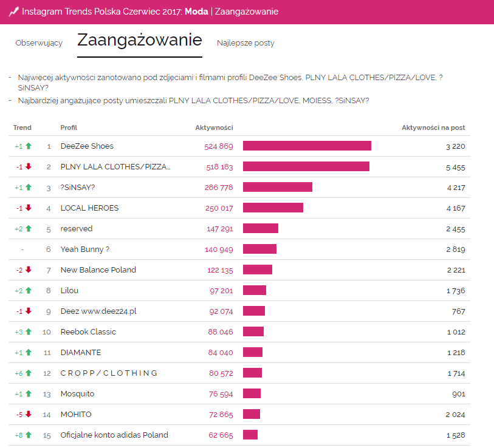The height and width of the screenshot is (448, 494).
Task: Click green up arrow in the reserved row
Action: click(28, 229)
